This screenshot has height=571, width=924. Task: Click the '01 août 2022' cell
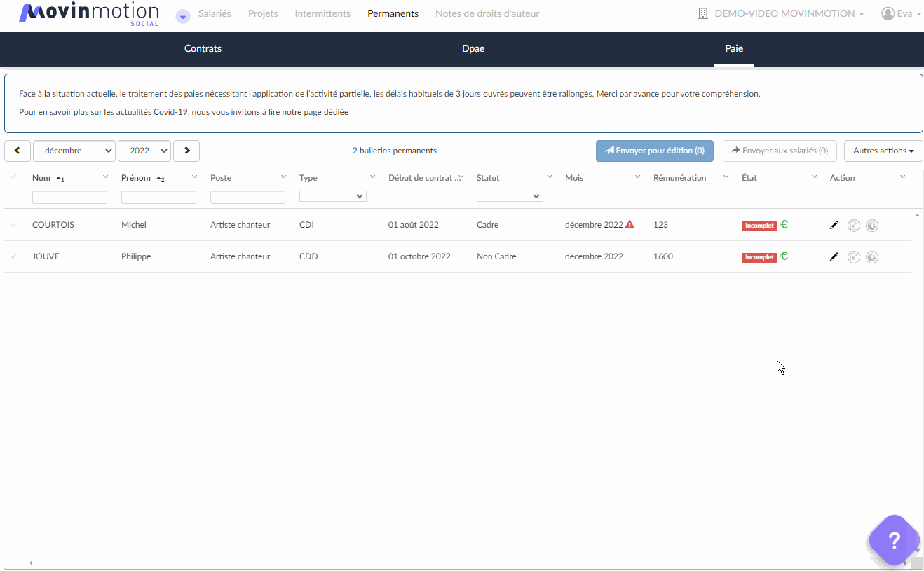pyautogui.click(x=414, y=225)
